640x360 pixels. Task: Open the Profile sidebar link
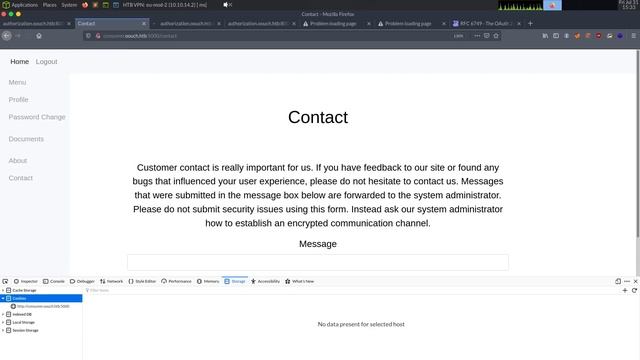[x=18, y=100]
